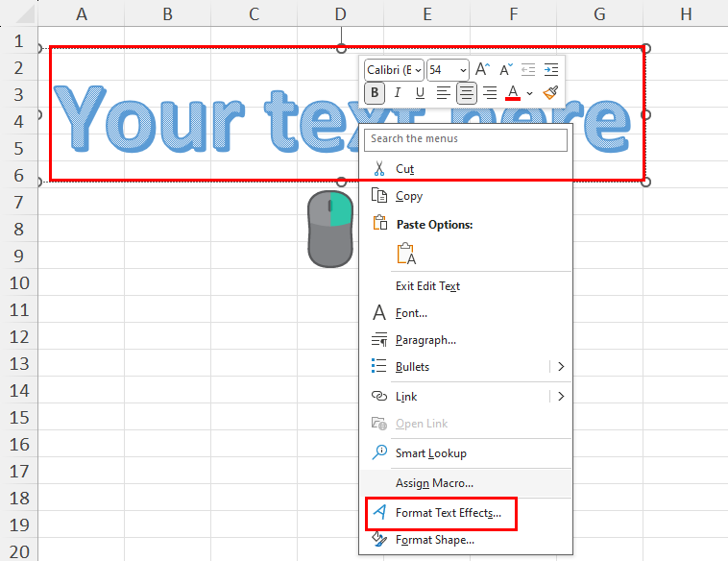Toggle Italic formatting in mini toolbar

[398, 93]
